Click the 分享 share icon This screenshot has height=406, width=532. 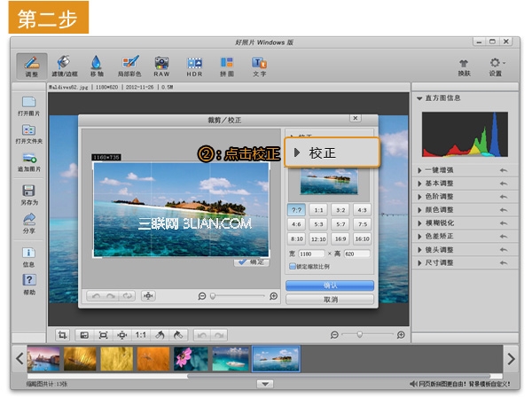(29, 223)
